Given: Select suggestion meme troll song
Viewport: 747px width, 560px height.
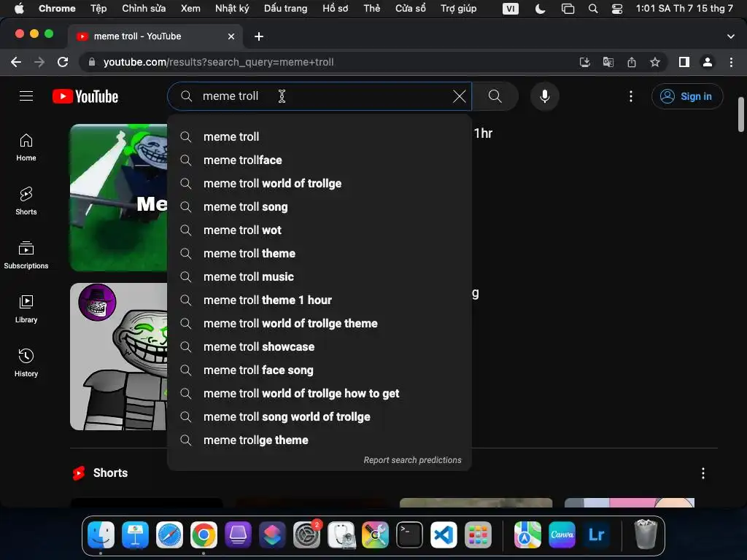Looking at the screenshot, I should pyautogui.click(x=320, y=206).
